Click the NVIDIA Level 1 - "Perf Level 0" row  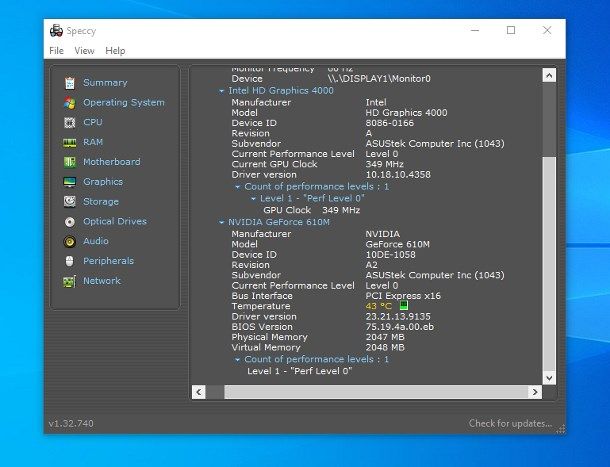(299, 371)
